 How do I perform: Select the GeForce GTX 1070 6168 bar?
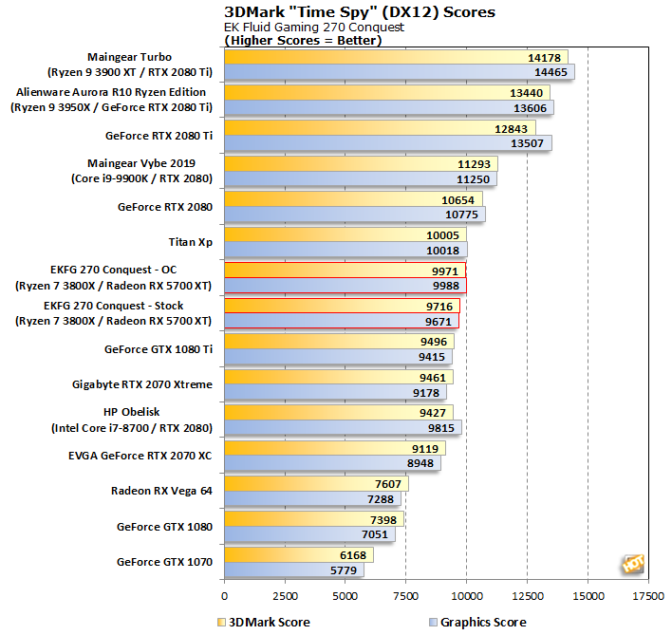[298, 555]
